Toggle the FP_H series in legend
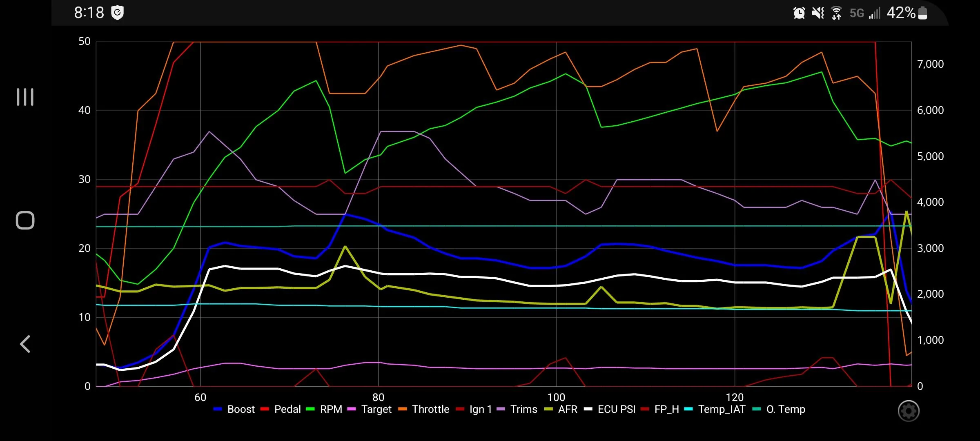The width and height of the screenshot is (980, 441). click(660, 410)
